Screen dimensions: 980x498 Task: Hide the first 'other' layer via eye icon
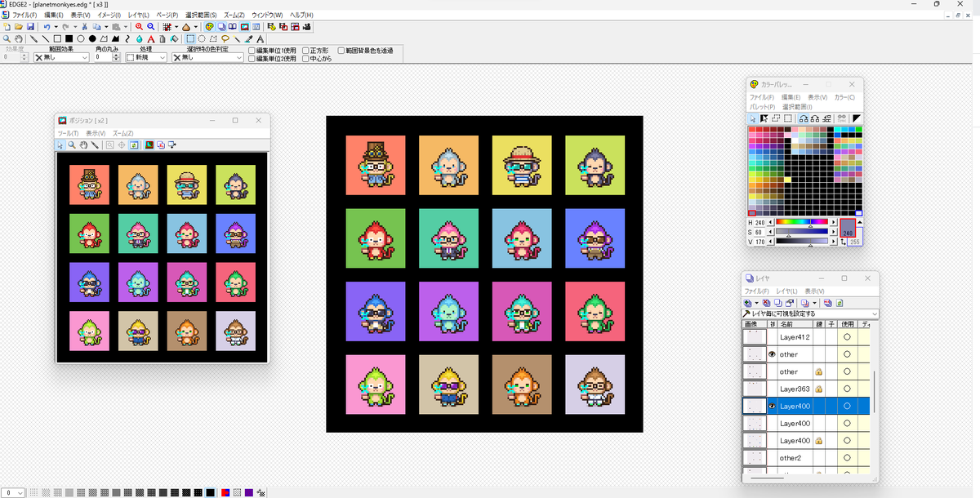[772, 354]
